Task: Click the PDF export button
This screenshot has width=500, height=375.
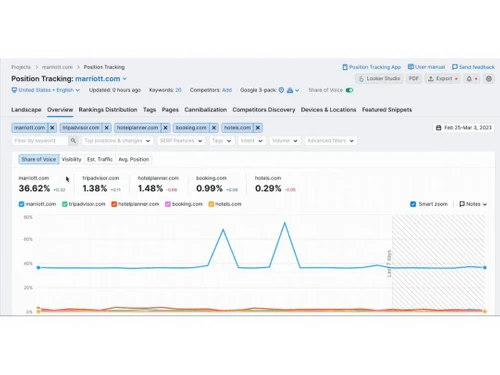Action: 414,79
